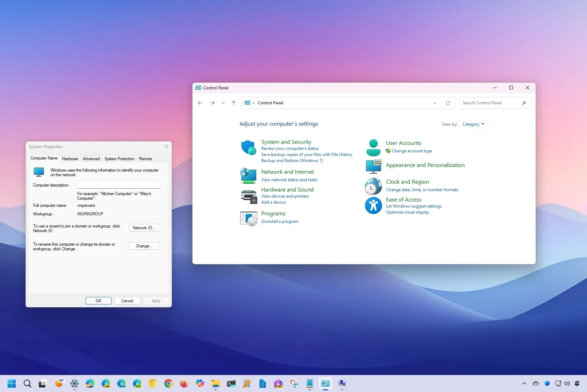587x392 pixels.
Task: Open Windows Security shield in system tray
Action: [x=547, y=383]
